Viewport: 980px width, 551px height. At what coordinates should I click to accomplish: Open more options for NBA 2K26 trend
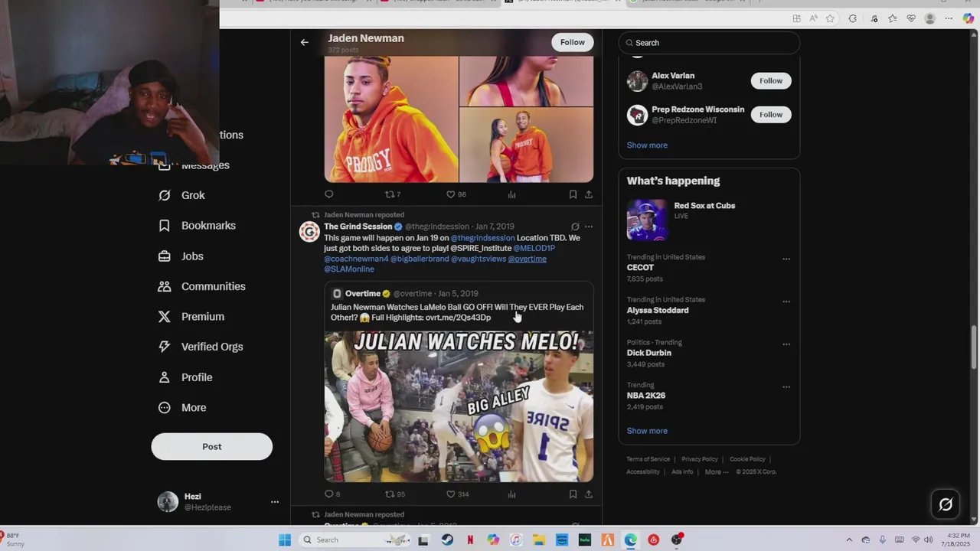786,387
